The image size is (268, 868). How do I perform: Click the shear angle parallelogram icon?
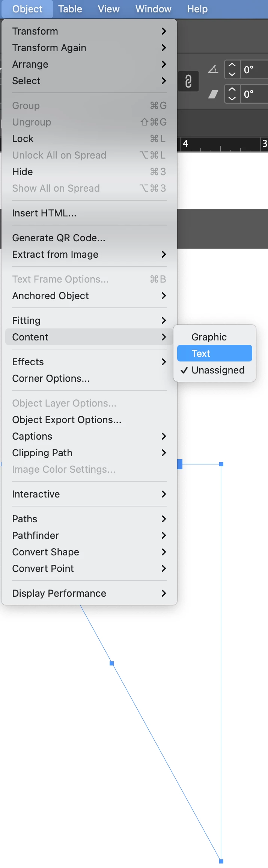(213, 94)
